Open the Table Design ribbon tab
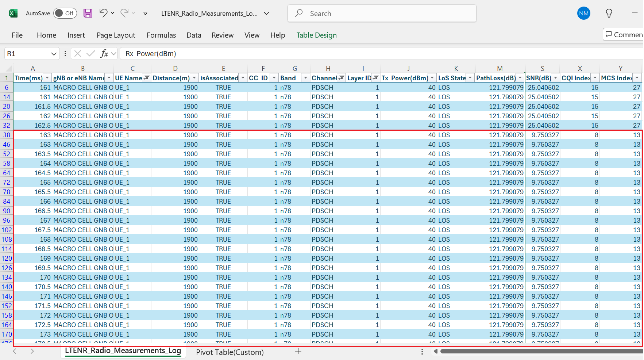Screen dimensions: 644x360 pos(316,35)
